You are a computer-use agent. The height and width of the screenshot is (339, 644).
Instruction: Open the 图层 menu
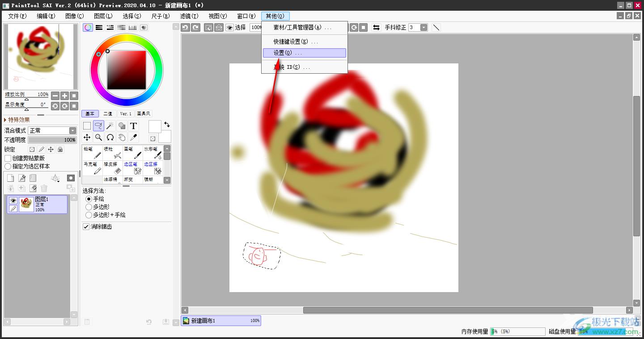coord(103,16)
